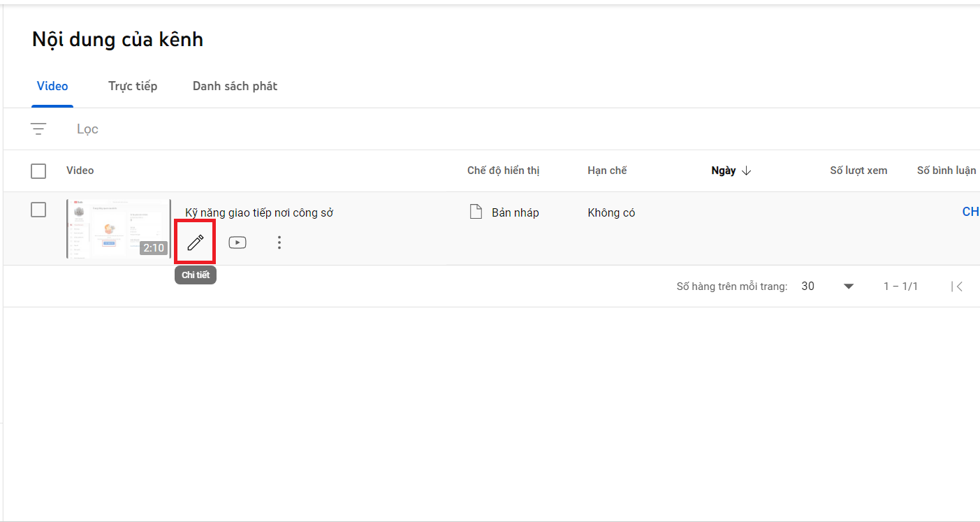Open the Danh sách phát tab
Screen dimensions: 980x522
(235, 86)
